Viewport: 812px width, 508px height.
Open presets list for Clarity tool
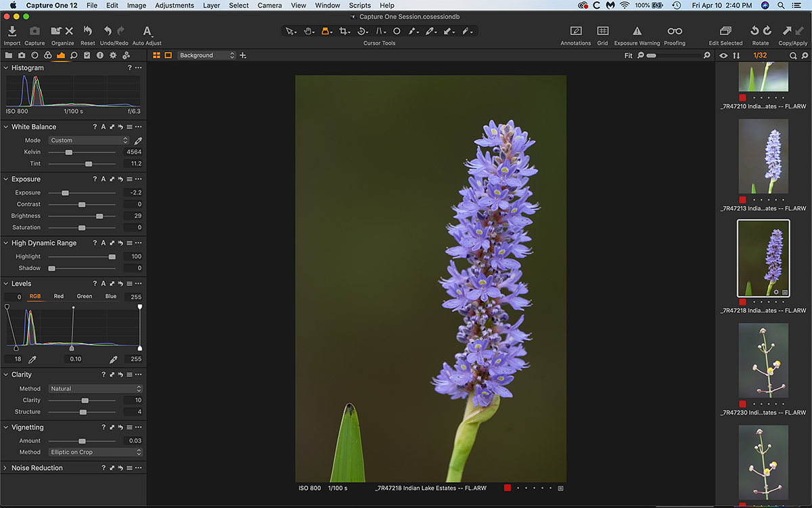[x=129, y=375]
